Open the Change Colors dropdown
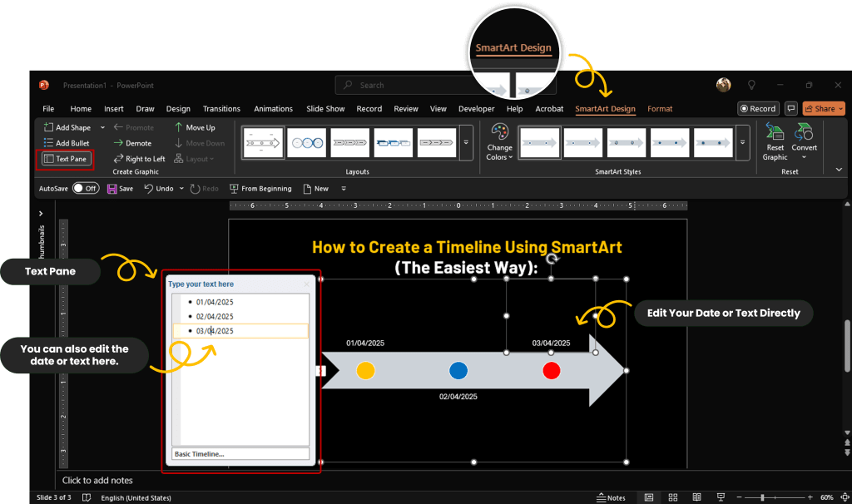The height and width of the screenshot is (504, 852). point(499,141)
